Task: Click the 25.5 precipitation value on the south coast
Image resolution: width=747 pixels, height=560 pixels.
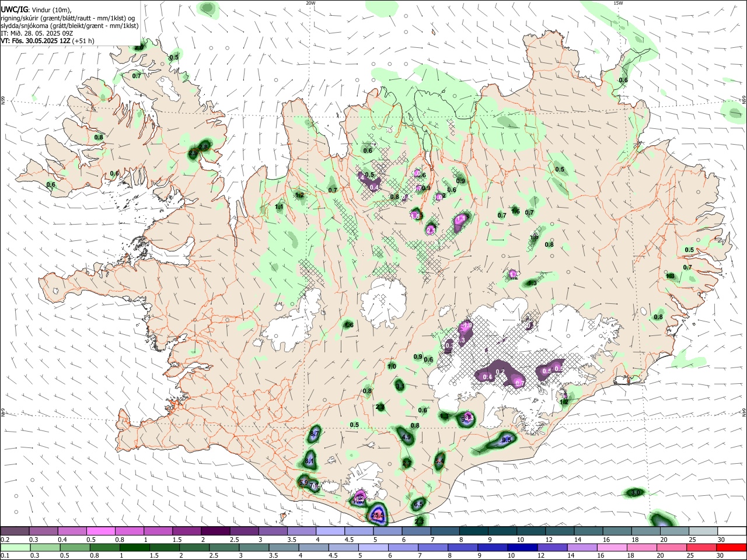Action: (378, 515)
